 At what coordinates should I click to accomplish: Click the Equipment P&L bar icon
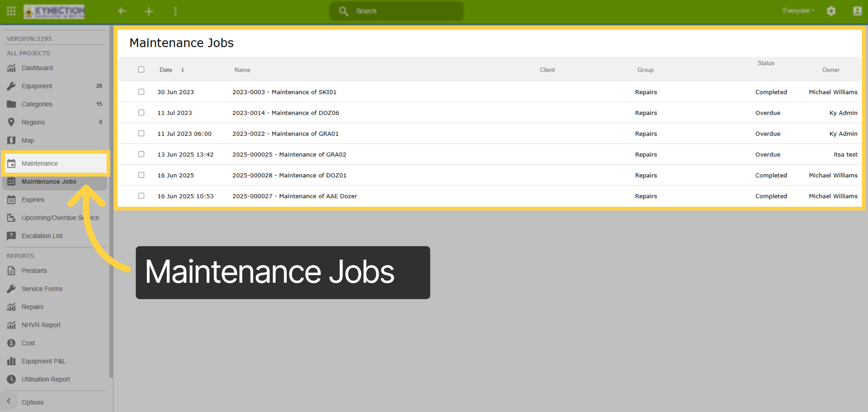(x=12, y=361)
